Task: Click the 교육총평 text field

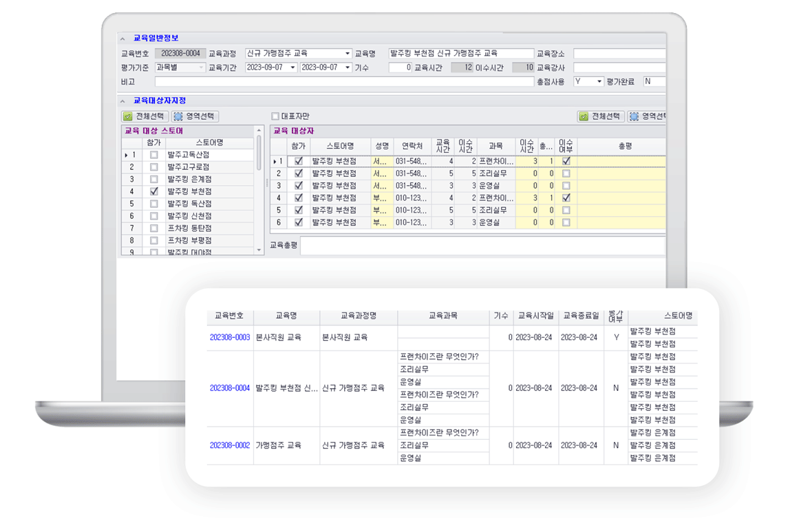Action: [482, 245]
